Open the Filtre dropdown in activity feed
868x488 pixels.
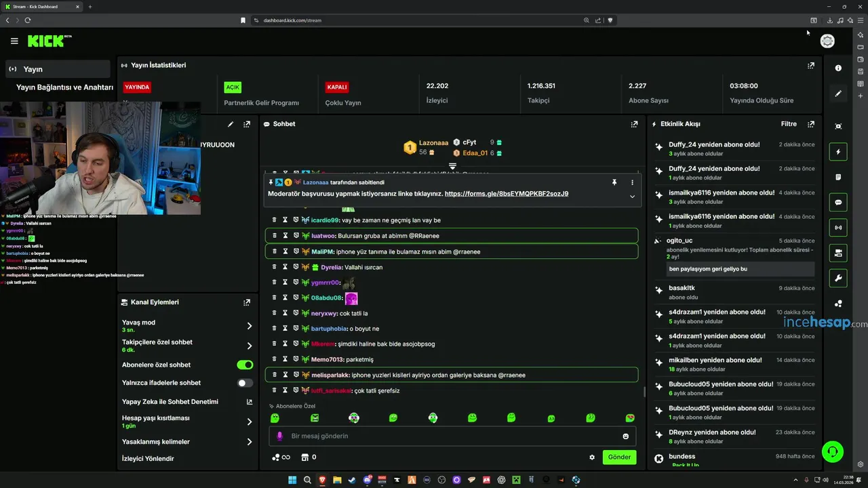coord(789,124)
